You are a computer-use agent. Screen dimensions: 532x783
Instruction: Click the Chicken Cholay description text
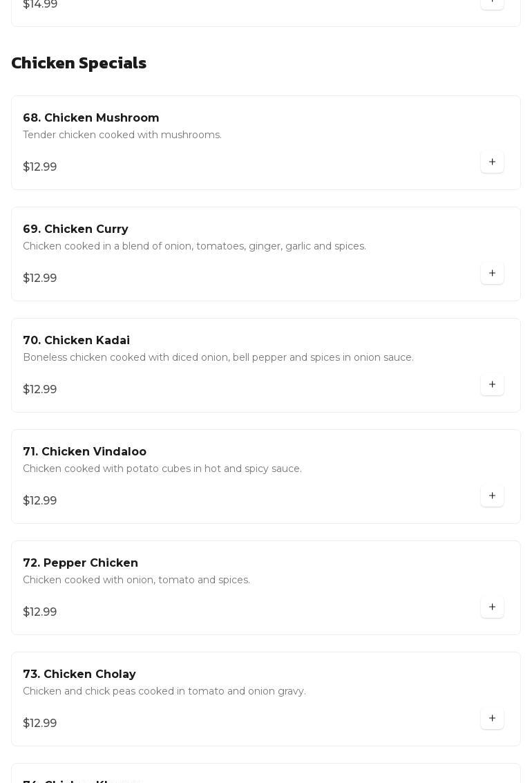164,691
